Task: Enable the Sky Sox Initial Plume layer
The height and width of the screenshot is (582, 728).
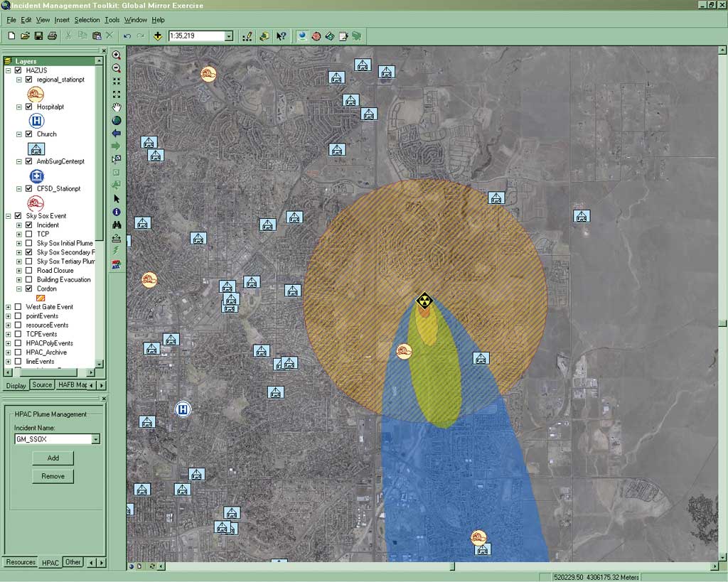Action: 28,243
